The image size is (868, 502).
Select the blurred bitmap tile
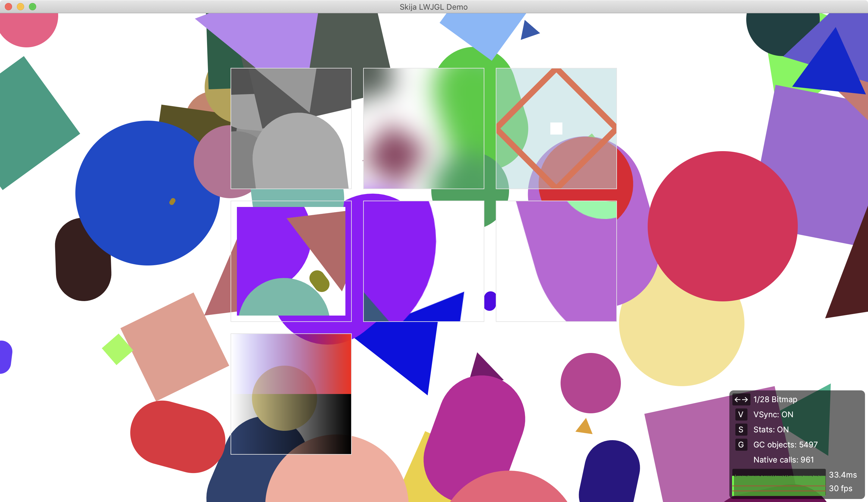pyautogui.click(x=423, y=128)
